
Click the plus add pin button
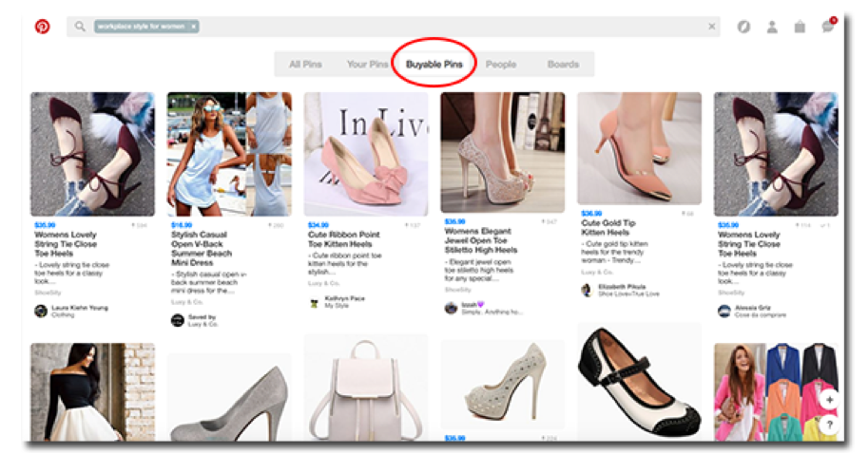828,400
